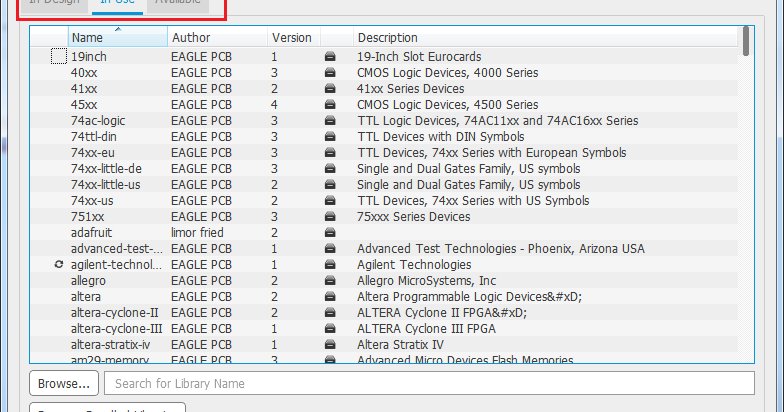Screen dimensions: 784x412
Task: Click the library icon in the 74ac-logic row
Action: (x=330, y=120)
